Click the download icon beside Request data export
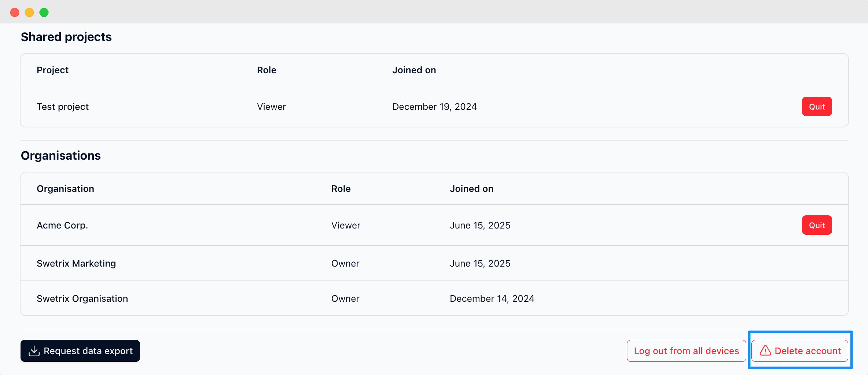This screenshot has height=375, width=868. [x=34, y=351]
